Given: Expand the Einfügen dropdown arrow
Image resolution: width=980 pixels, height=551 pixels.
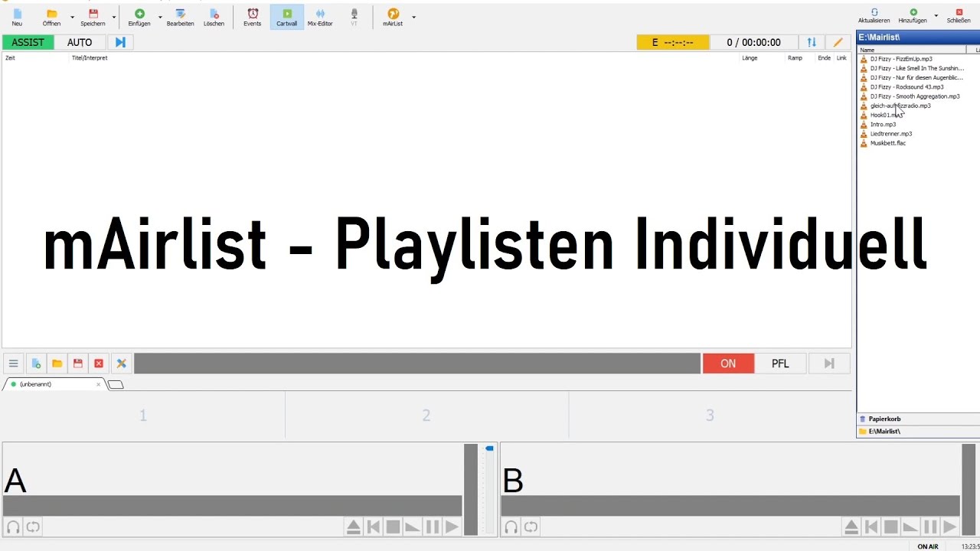Looking at the screenshot, I should click(x=160, y=17).
